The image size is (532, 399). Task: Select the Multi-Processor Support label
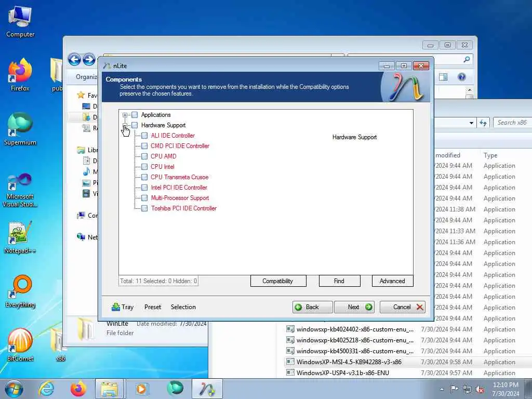point(180,198)
